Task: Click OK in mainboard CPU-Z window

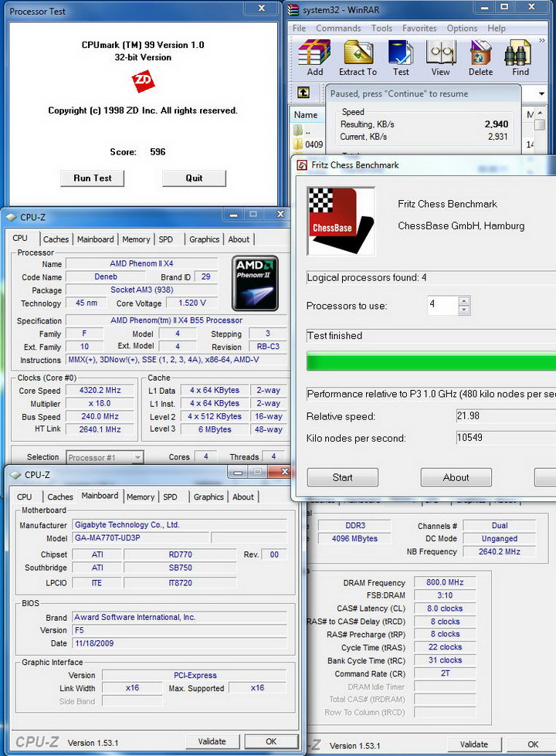Action: tap(272, 741)
